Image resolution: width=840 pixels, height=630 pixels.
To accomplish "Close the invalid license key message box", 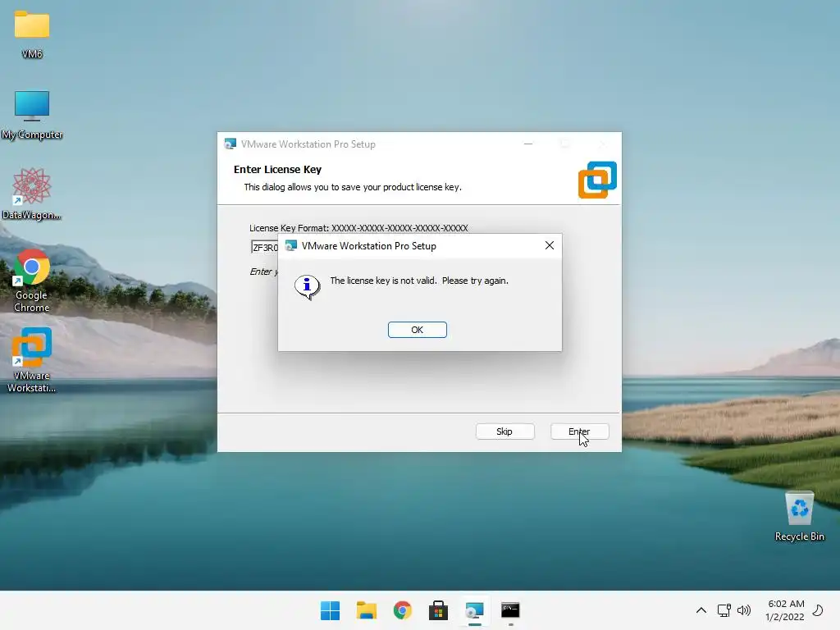I will (x=549, y=245).
